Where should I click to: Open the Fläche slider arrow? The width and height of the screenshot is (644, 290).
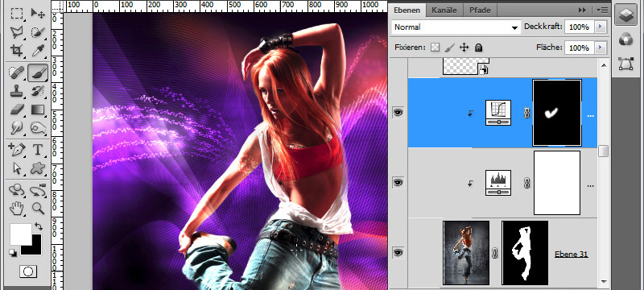pyautogui.click(x=601, y=48)
